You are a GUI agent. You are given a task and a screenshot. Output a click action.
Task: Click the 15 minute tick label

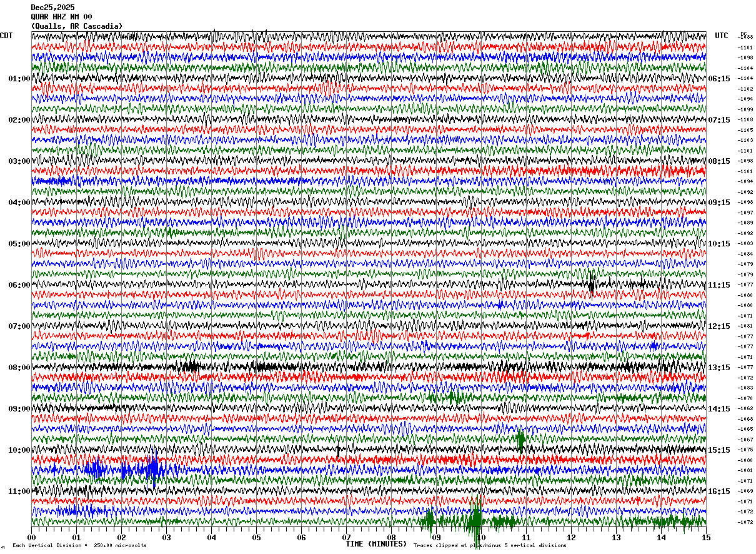click(x=706, y=537)
